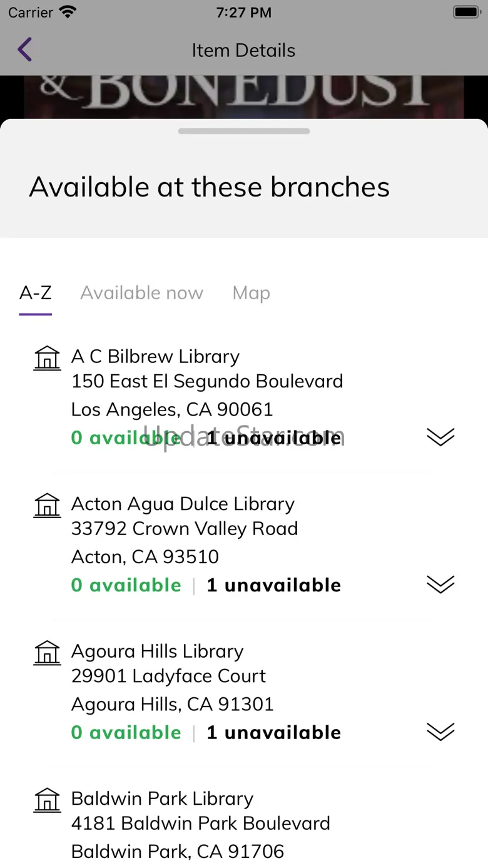Expand A C Bilbrew Library details
The height and width of the screenshot is (868, 488).
point(440,437)
